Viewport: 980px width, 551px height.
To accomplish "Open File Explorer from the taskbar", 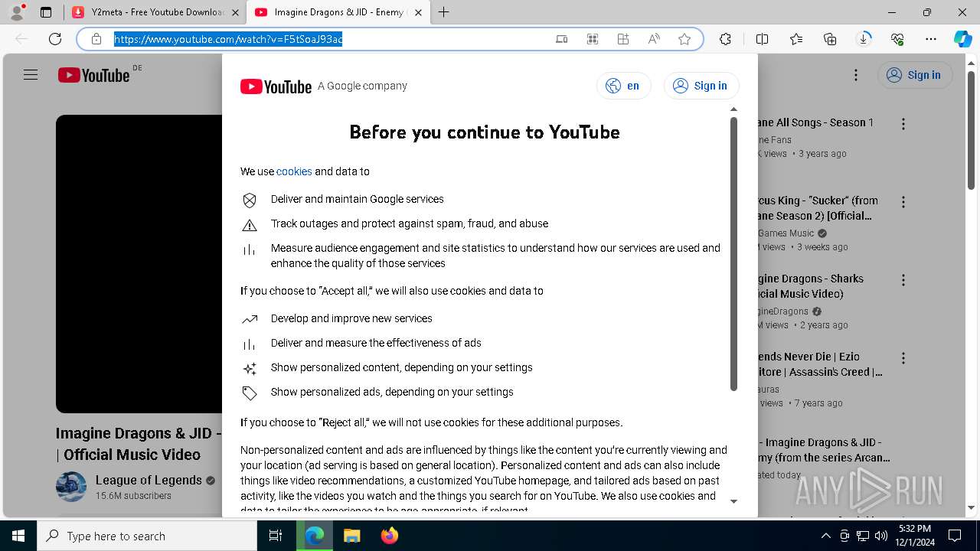I will [x=351, y=536].
